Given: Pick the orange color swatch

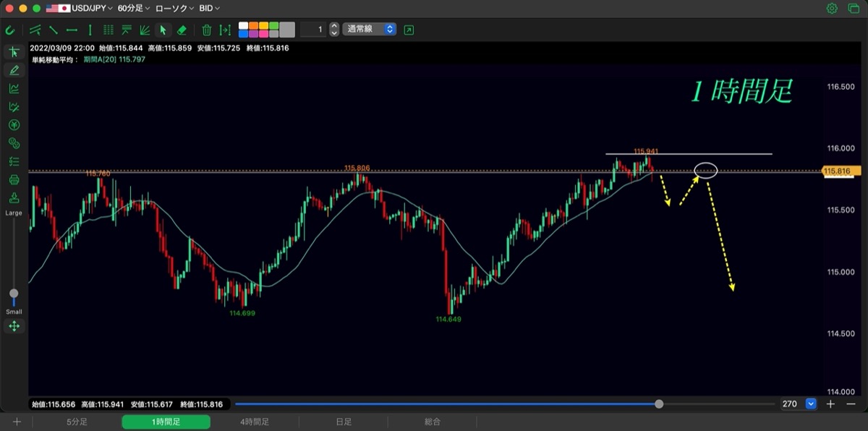Looking at the screenshot, I should coord(253,26).
